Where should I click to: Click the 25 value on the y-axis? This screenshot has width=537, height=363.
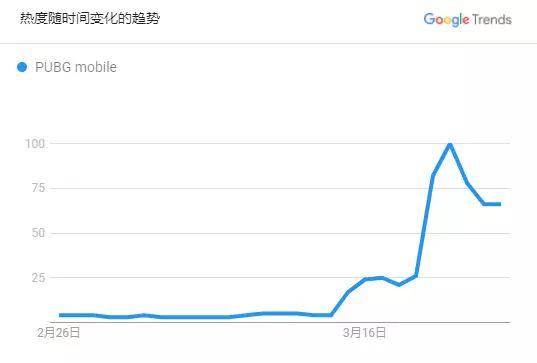click(38, 278)
